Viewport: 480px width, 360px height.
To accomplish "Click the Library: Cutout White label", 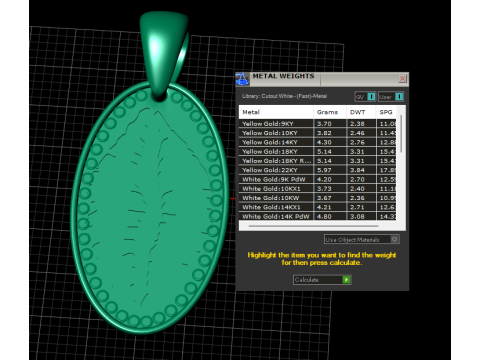I will pyautogui.click(x=284, y=96).
